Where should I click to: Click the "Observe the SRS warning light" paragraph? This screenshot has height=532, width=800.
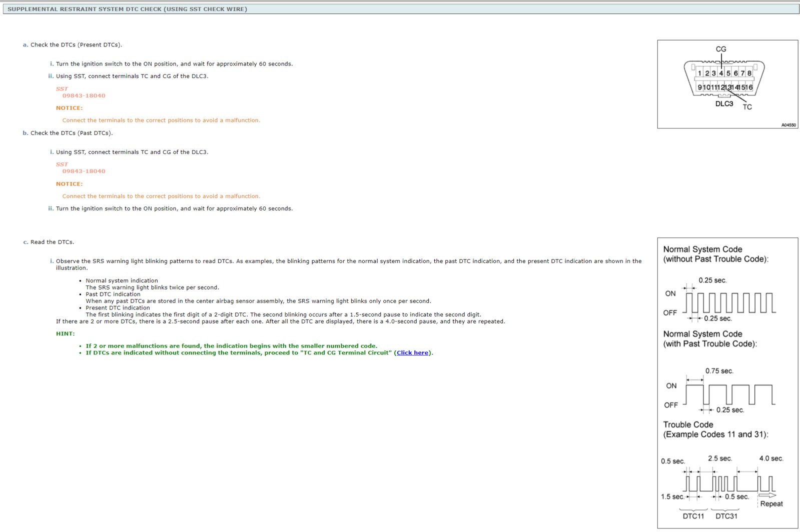click(349, 264)
